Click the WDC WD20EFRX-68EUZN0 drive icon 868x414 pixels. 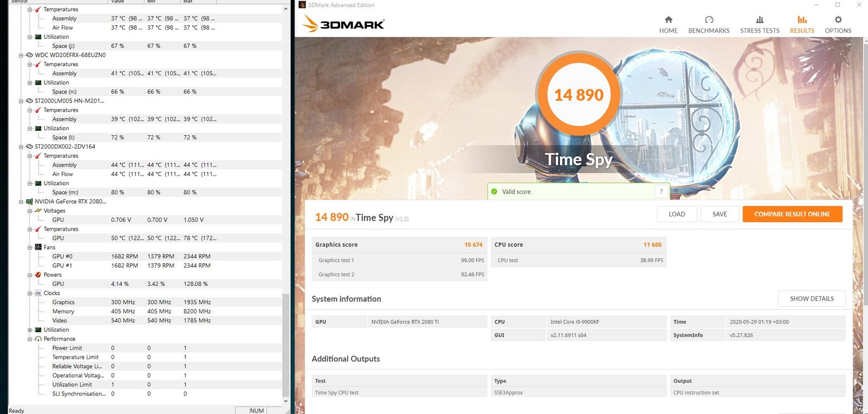29,55
